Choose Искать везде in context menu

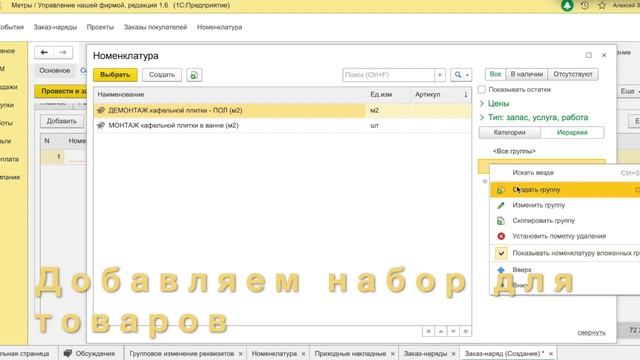(533, 173)
